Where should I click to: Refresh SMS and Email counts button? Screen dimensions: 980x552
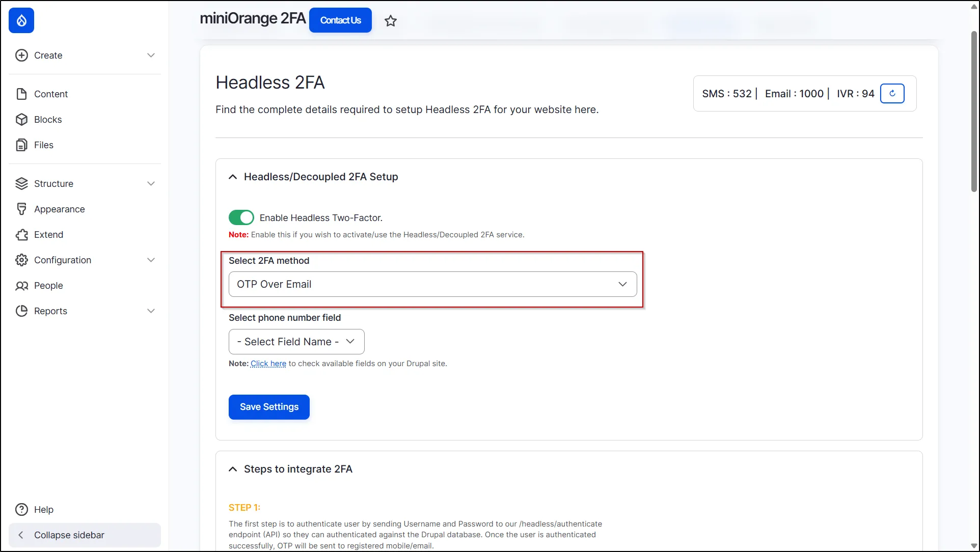pyautogui.click(x=892, y=94)
